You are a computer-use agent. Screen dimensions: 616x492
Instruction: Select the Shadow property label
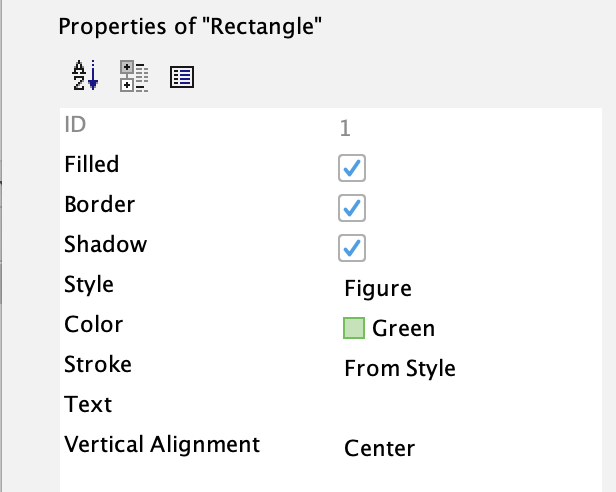[106, 244]
